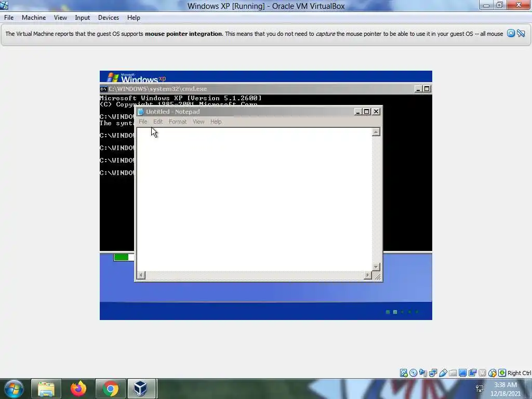Click the network adapters status icon
532x399 pixels.
coord(433,373)
